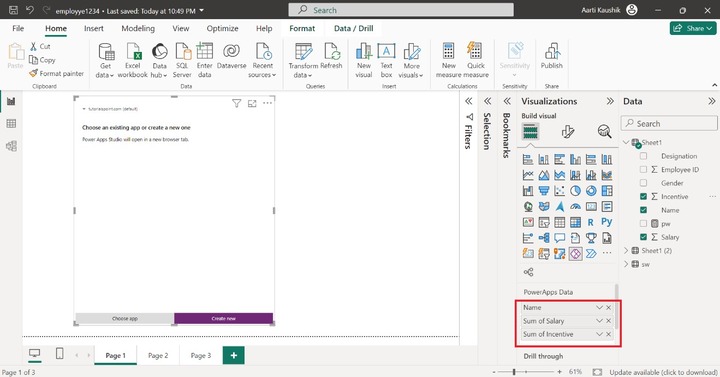Image resolution: width=720 pixels, height=377 pixels.
Task: Select the stacked bar chart visual
Action: coord(528,159)
